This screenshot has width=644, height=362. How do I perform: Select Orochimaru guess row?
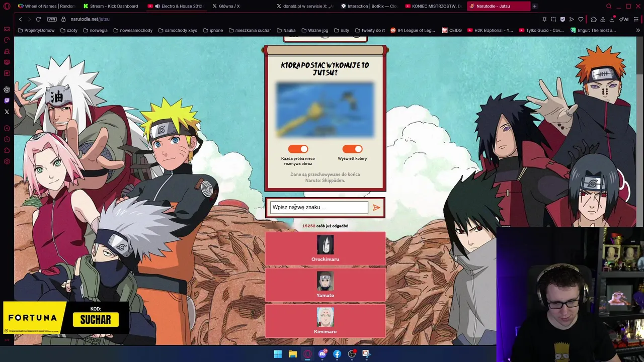pyautogui.click(x=325, y=248)
